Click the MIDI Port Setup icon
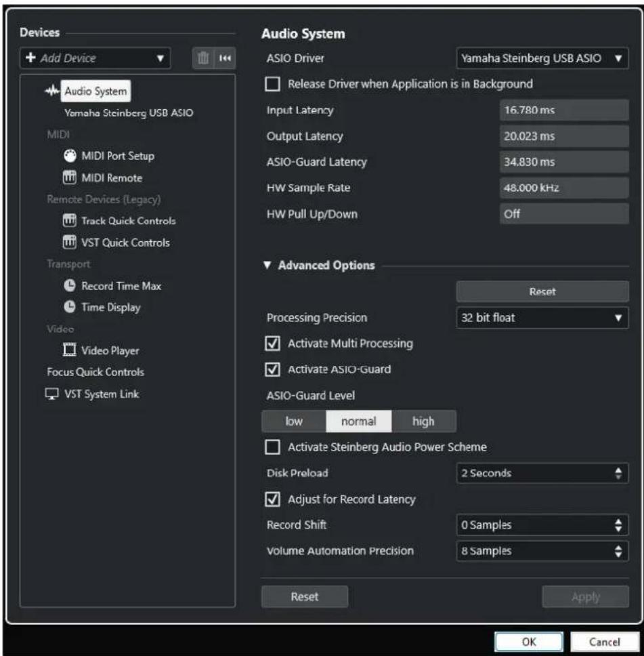 tap(70, 156)
